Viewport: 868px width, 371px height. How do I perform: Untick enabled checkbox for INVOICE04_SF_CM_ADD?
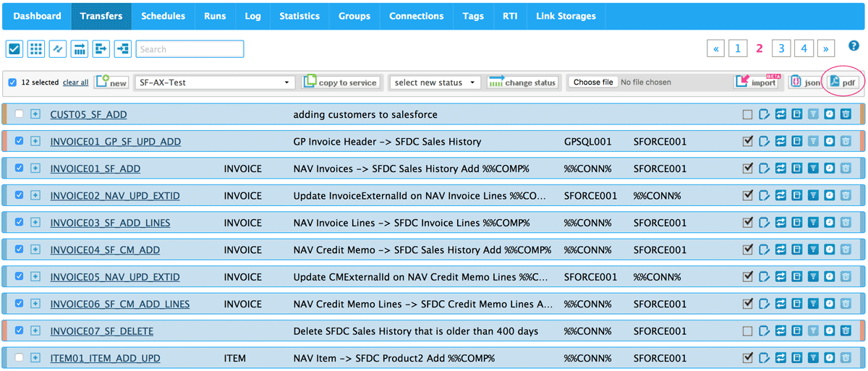pyautogui.click(x=748, y=250)
